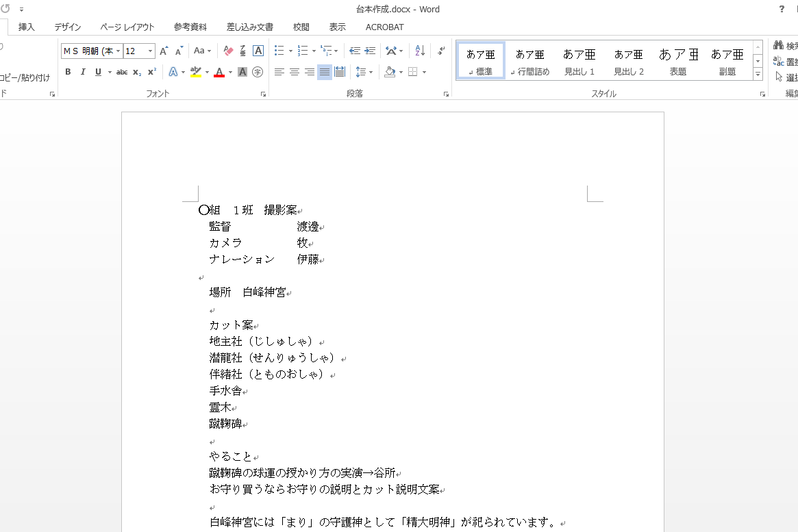Increase font size with the grow font icon
The image size is (798, 532).
[x=163, y=51]
